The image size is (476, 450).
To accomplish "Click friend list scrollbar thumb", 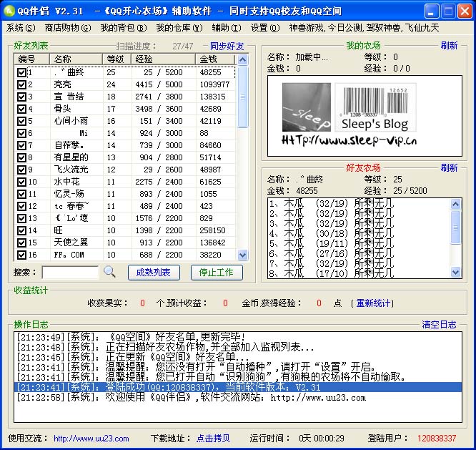I will point(242,97).
